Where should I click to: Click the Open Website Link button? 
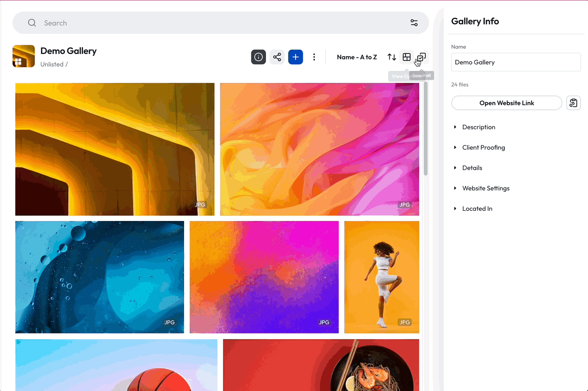[x=507, y=103]
